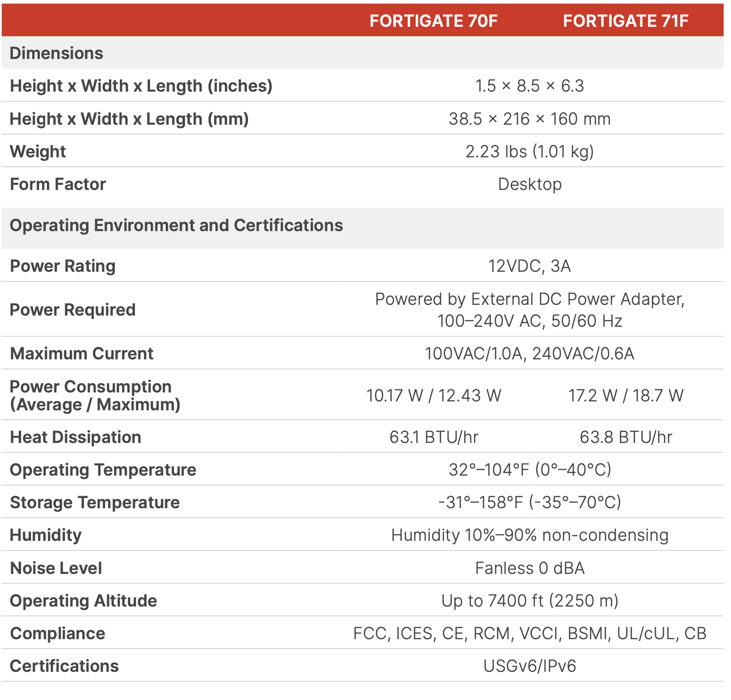Select the 32°–104°F (0°–40°C) value
This screenshot has height=700, width=731.
click(x=529, y=470)
